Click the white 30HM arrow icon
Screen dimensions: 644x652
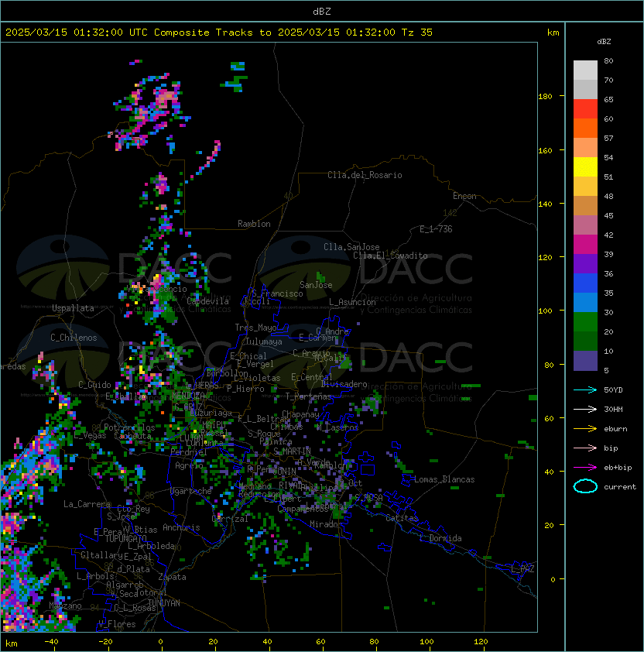coord(585,409)
